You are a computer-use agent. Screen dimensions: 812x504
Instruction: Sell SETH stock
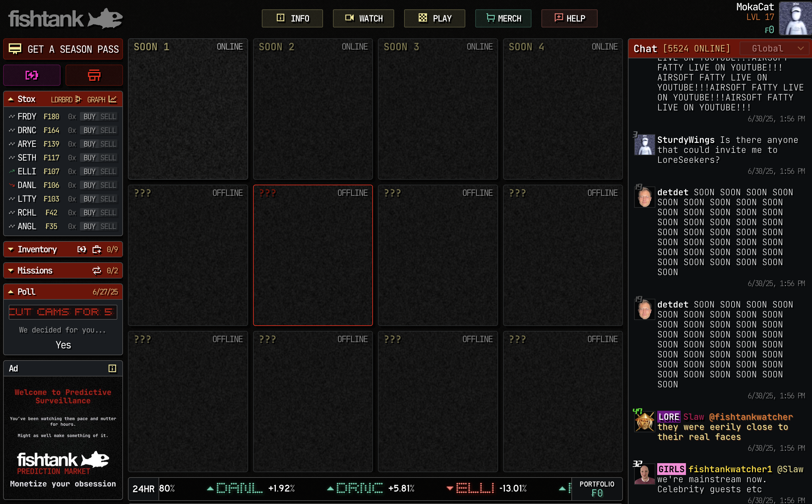click(108, 158)
